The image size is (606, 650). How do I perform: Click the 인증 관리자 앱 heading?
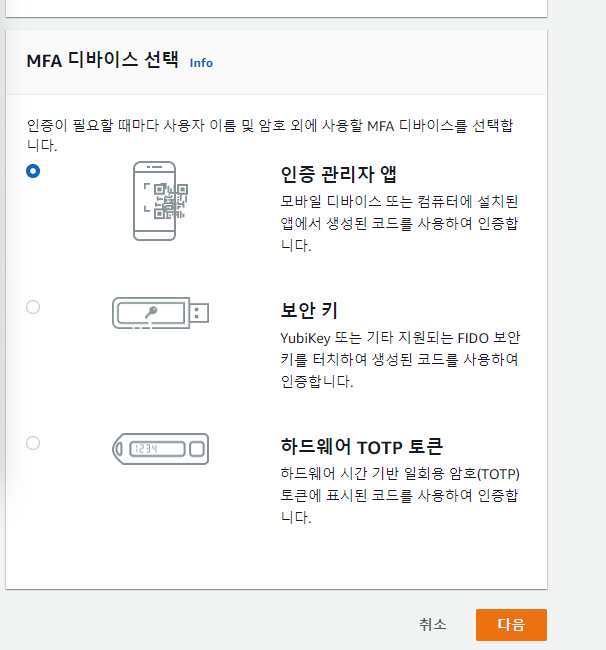coord(339,174)
